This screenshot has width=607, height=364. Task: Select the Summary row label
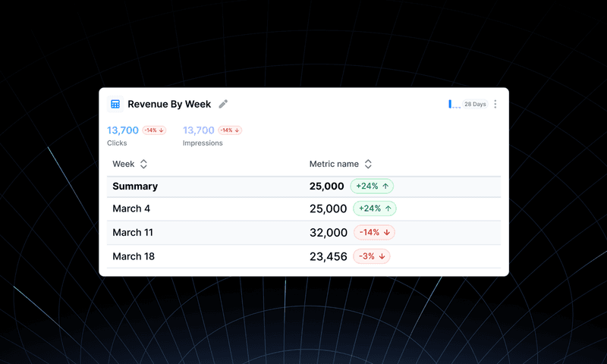tap(135, 187)
